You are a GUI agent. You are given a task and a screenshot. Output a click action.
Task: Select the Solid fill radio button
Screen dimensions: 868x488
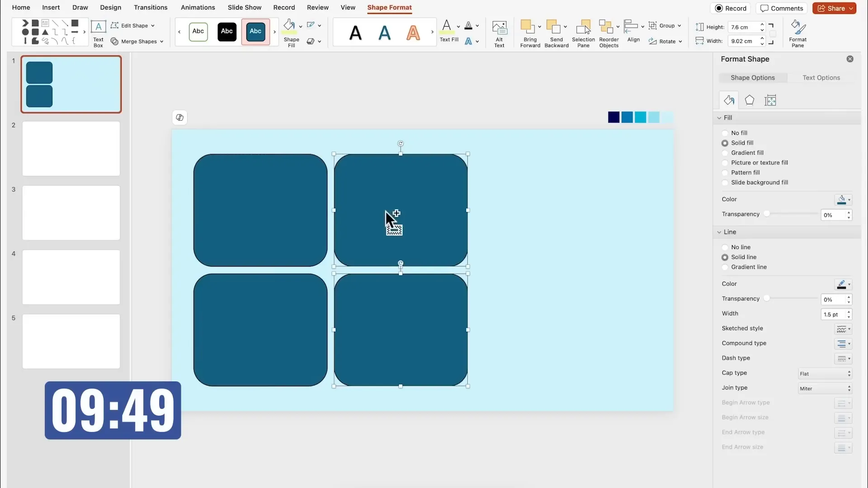(725, 143)
